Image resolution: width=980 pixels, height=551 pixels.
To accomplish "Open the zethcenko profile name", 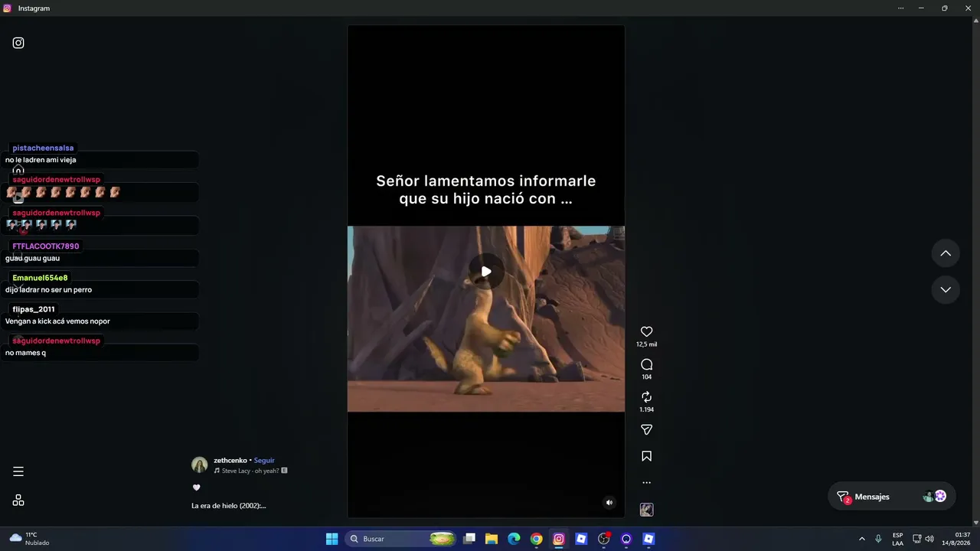I will (x=230, y=461).
